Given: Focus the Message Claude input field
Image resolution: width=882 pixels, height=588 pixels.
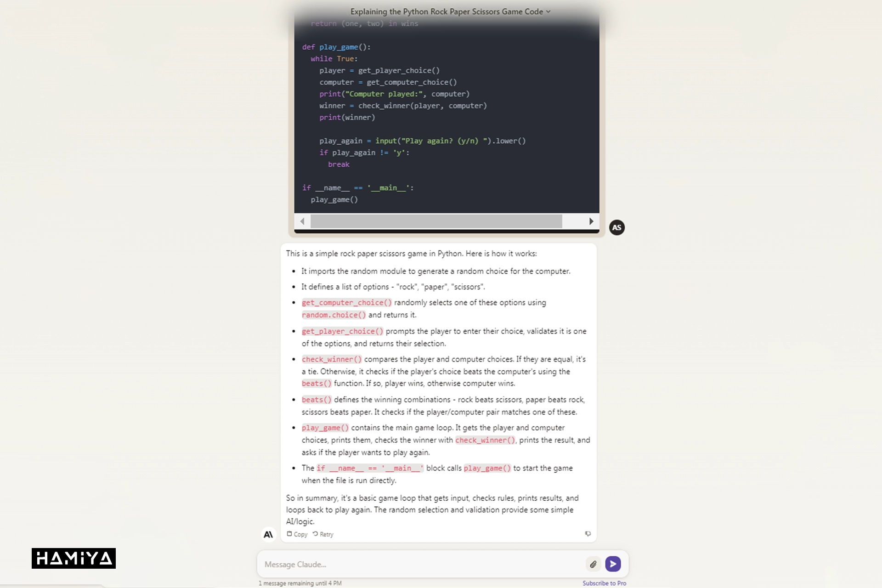Looking at the screenshot, I should pos(413,564).
